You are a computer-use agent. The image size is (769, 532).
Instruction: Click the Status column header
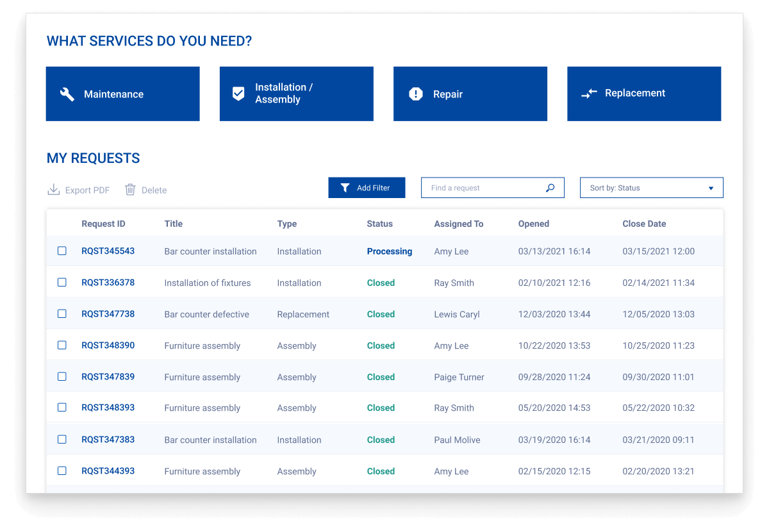379,224
